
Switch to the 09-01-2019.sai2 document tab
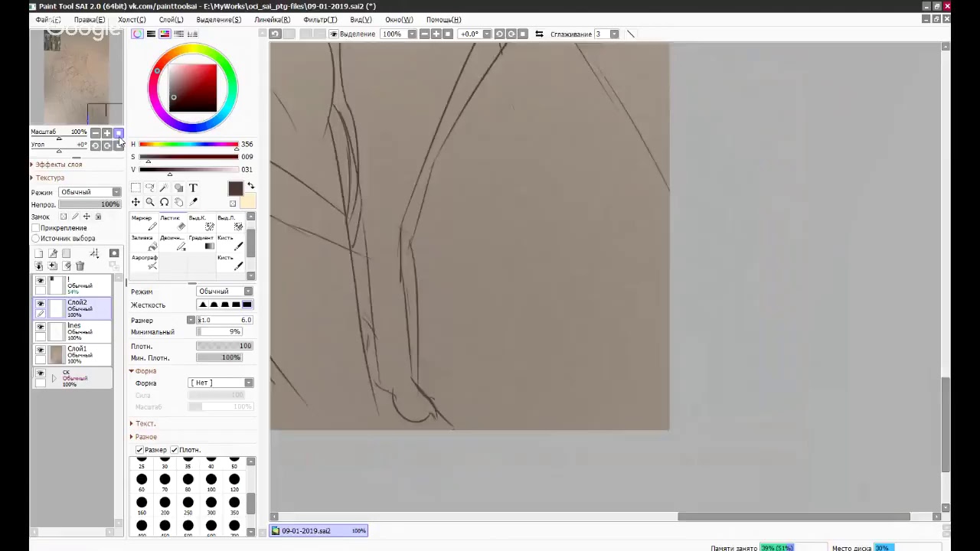(x=319, y=530)
